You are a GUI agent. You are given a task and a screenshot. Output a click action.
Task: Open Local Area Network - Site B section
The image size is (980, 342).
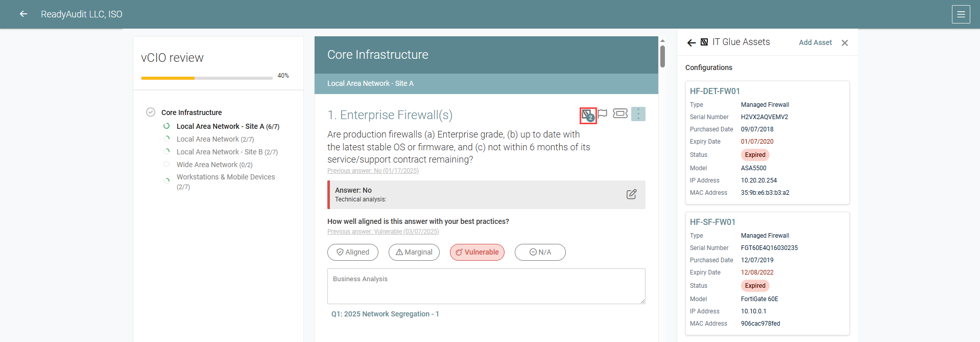(227, 152)
